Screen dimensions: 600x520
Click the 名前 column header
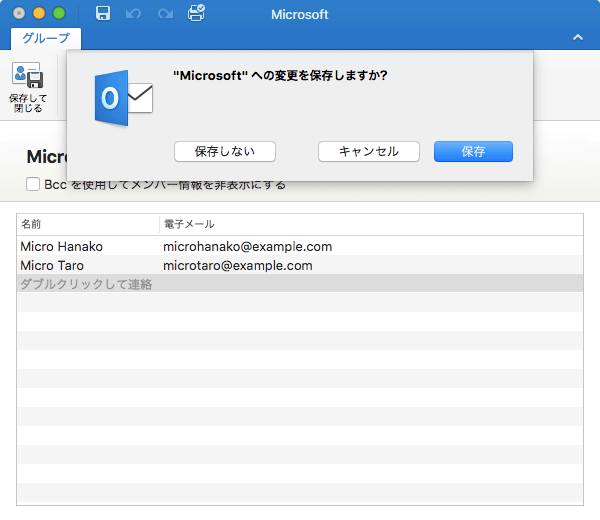point(88,224)
